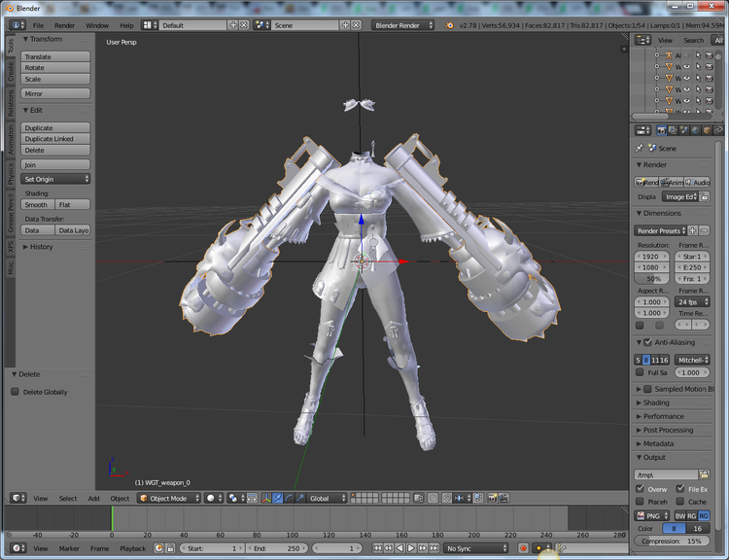Select the rotate manipulator arc icon
The height and width of the screenshot is (560, 729).
(289, 498)
